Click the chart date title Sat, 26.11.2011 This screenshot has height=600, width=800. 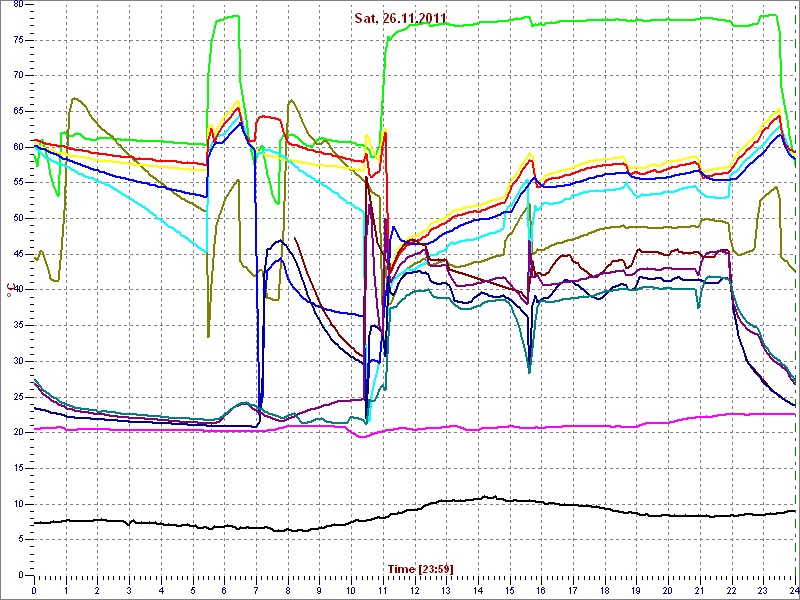[x=401, y=18]
